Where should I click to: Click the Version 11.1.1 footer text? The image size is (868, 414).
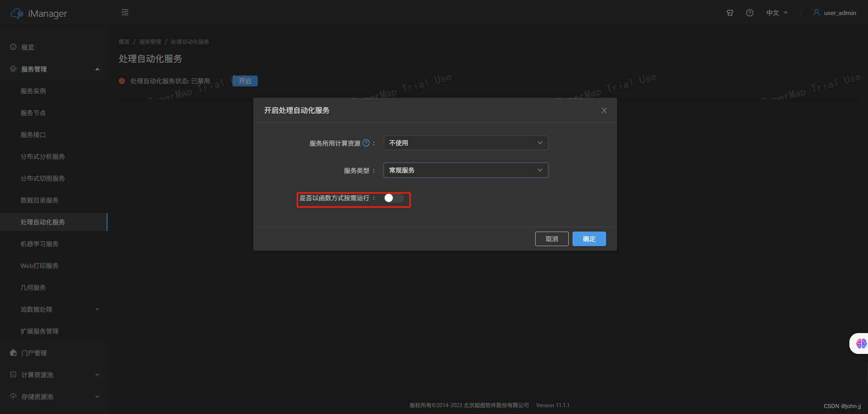[553, 405]
